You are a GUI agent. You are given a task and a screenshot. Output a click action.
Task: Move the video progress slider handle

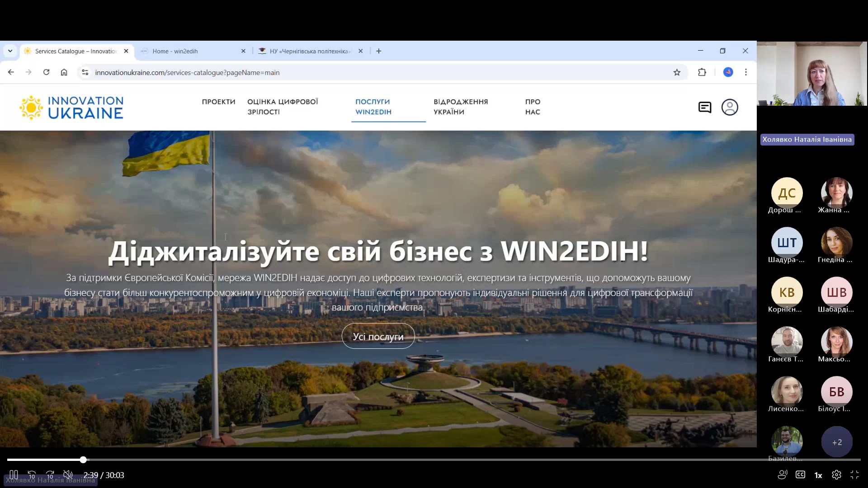(x=83, y=460)
